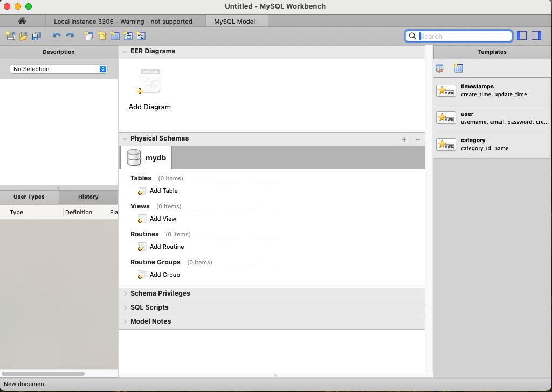Expand the Model Notes section
The height and width of the screenshot is (392, 552).
(125, 321)
